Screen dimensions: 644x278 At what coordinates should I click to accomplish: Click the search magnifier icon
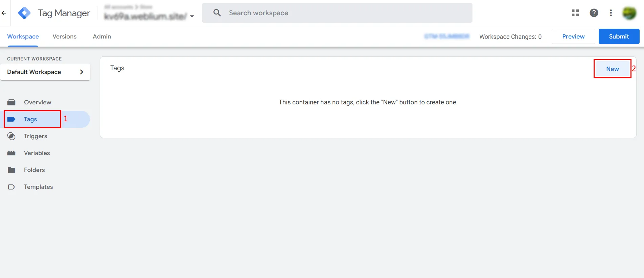(x=217, y=13)
